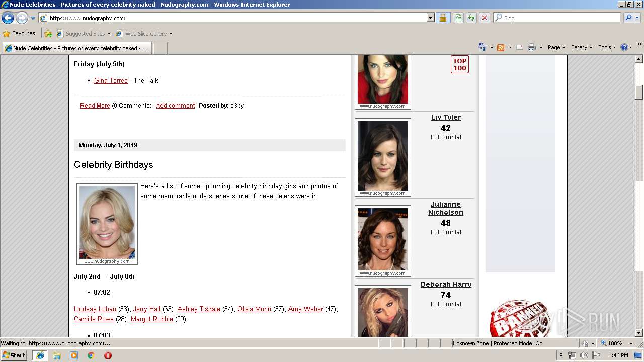Click the security lock icon
Image resolution: width=644 pixels, height=362 pixels.
pyautogui.click(x=443, y=18)
